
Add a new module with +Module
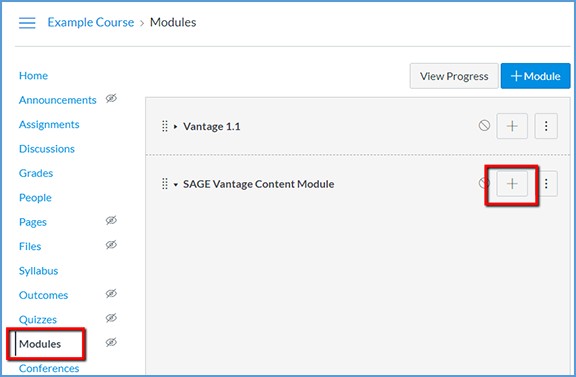[x=536, y=76]
